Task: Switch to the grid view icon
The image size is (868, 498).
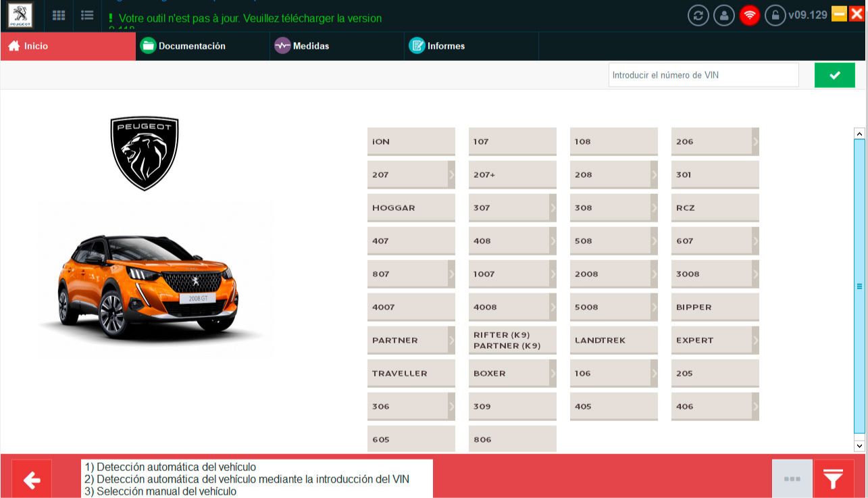Action: click(59, 15)
